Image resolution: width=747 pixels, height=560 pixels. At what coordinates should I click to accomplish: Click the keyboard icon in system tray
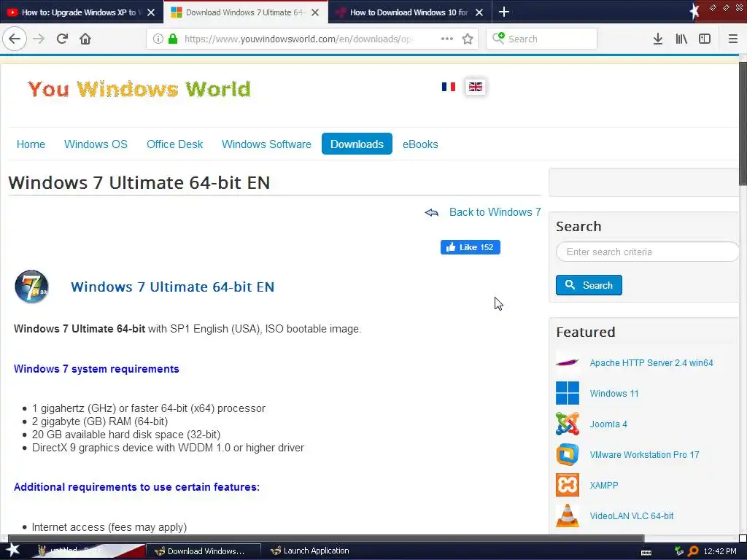(646, 553)
